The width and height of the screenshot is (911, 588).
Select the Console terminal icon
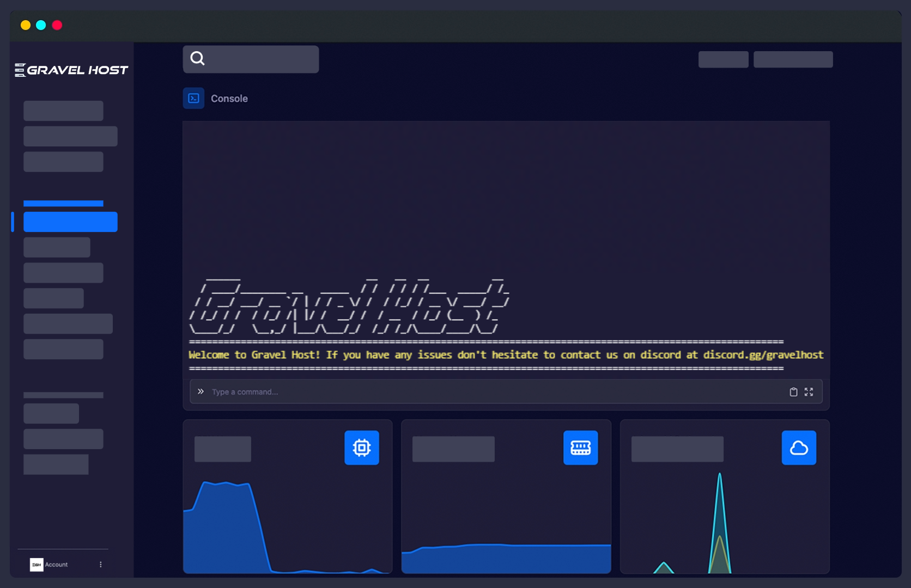click(193, 98)
